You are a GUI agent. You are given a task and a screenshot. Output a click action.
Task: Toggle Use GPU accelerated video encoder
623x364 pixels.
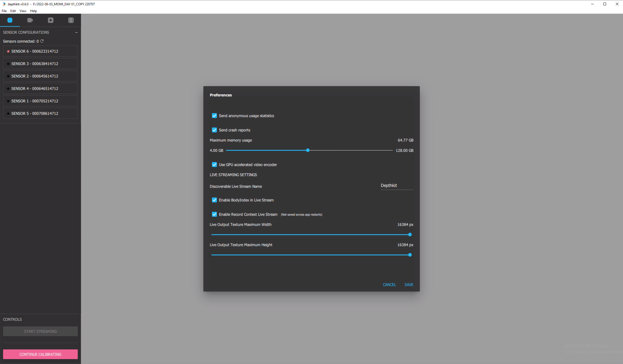(214, 165)
